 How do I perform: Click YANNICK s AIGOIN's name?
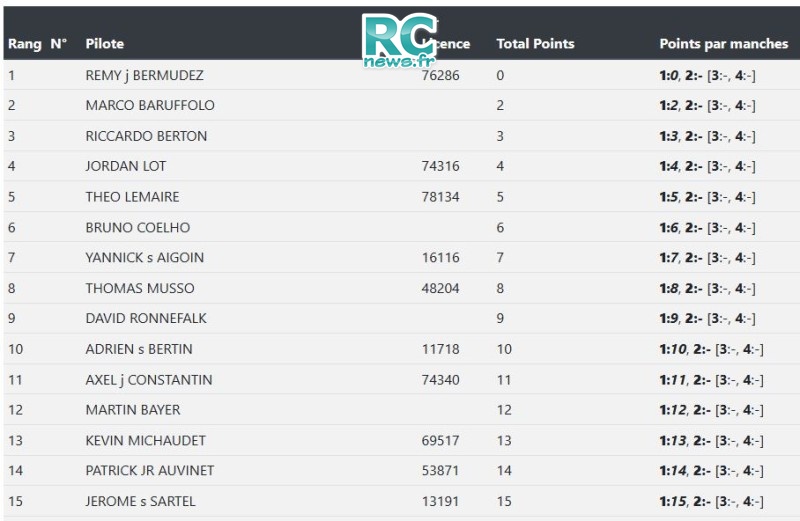pyautogui.click(x=144, y=257)
